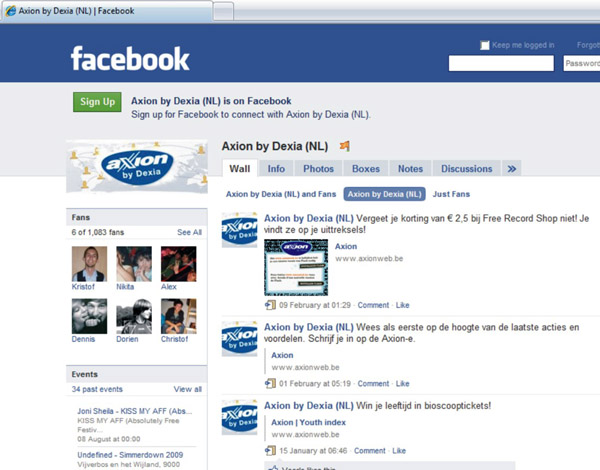Click the '6 of 1,083 fans' text
The height and width of the screenshot is (470, 600).
[98, 232]
